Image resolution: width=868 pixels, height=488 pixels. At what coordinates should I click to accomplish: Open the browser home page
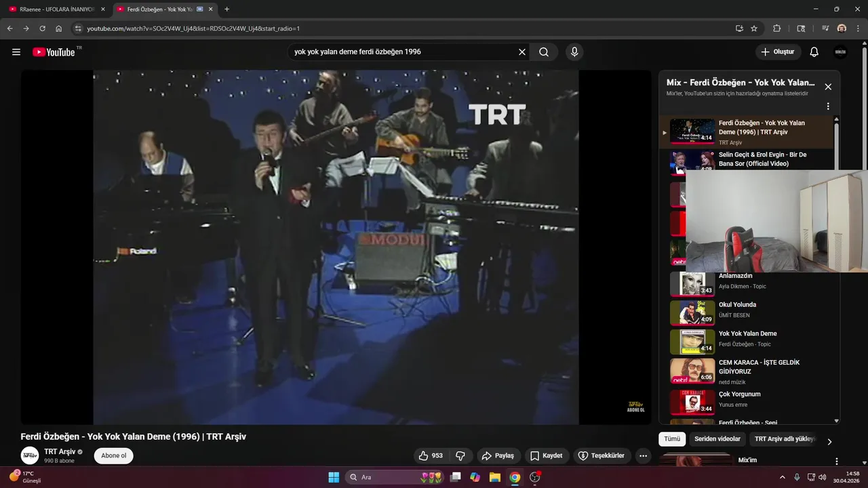[59, 28]
